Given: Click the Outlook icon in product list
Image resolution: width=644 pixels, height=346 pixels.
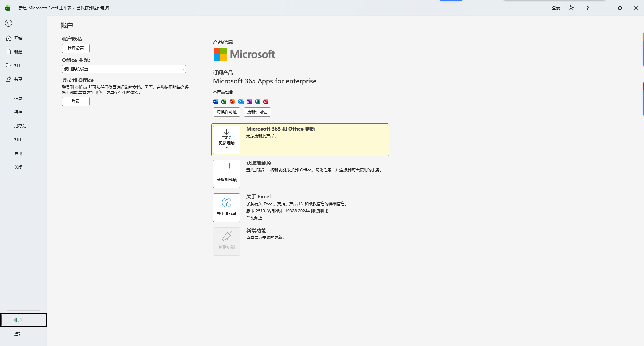Looking at the screenshot, I should pyautogui.click(x=240, y=101).
